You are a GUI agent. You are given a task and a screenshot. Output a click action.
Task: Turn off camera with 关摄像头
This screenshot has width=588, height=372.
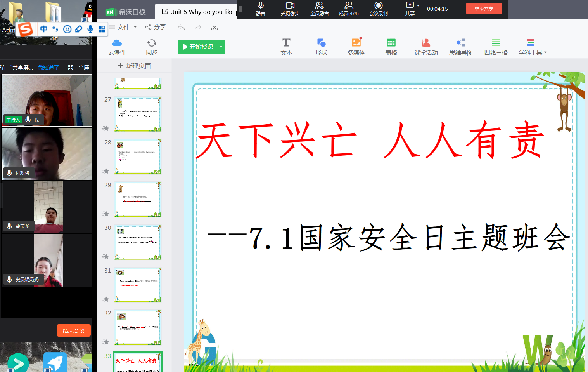point(290,8)
